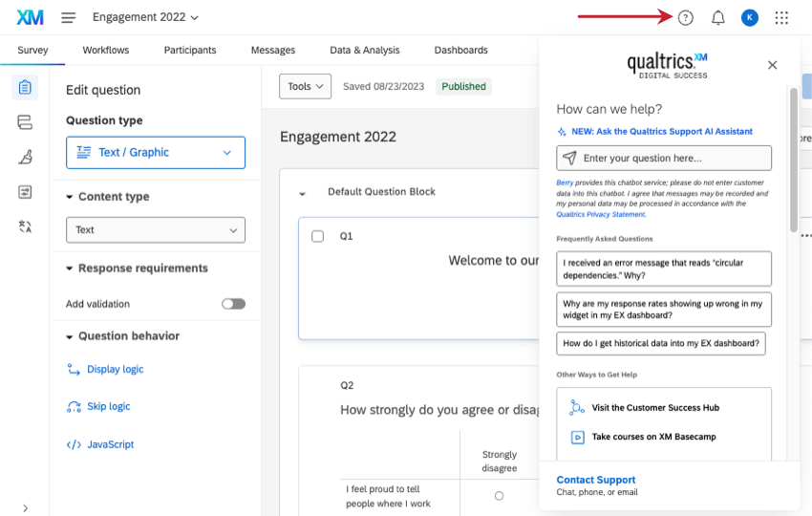Open the help question mark icon
The image size is (812, 516).
tap(685, 17)
